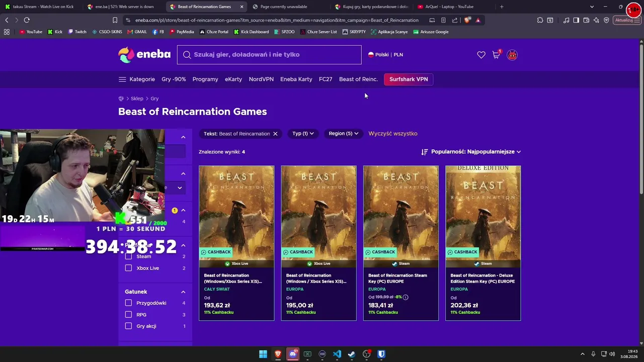The height and width of the screenshot is (362, 644).
Task: Open the Sklep breadcrumb link
Action: click(x=137, y=99)
